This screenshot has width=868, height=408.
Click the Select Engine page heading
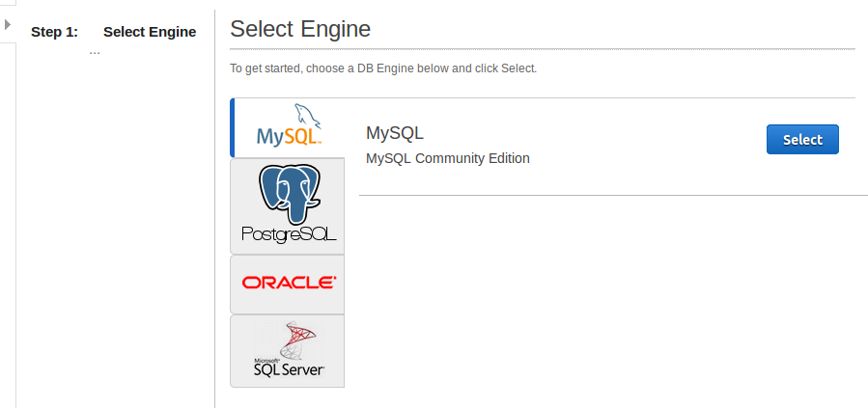click(x=300, y=29)
